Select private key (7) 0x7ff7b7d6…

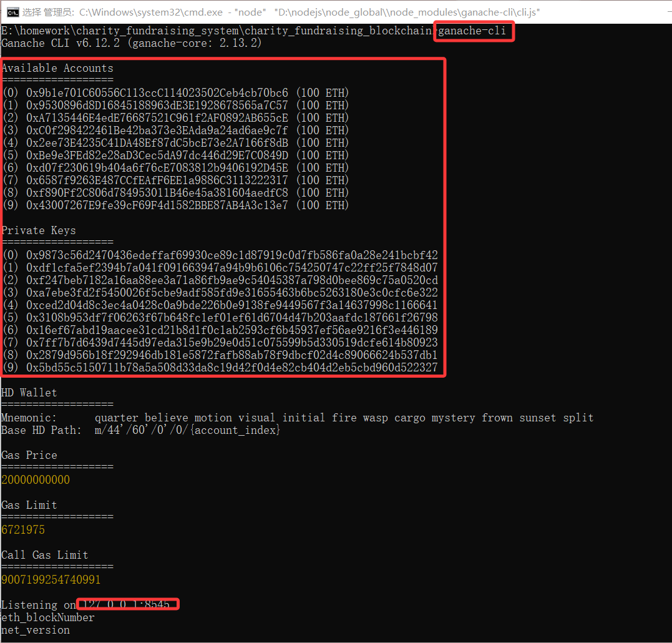click(x=232, y=343)
